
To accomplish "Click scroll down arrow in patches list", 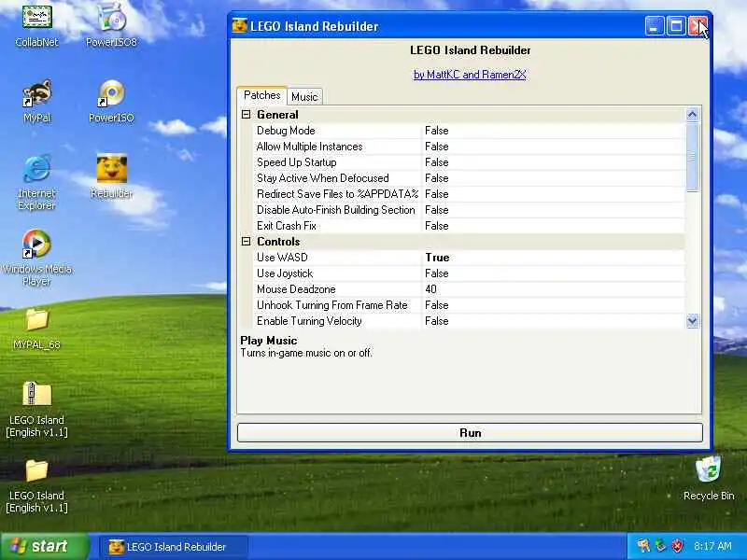I will click(x=692, y=321).
